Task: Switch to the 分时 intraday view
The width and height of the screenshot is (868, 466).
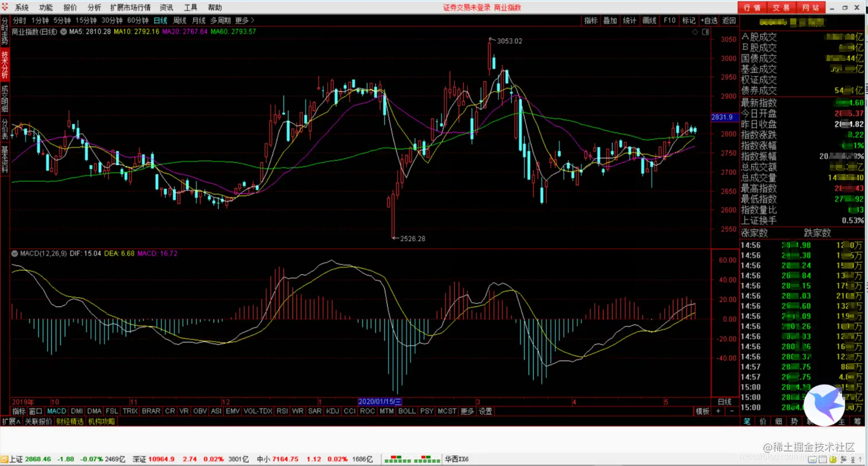Action: pos(20,21)
